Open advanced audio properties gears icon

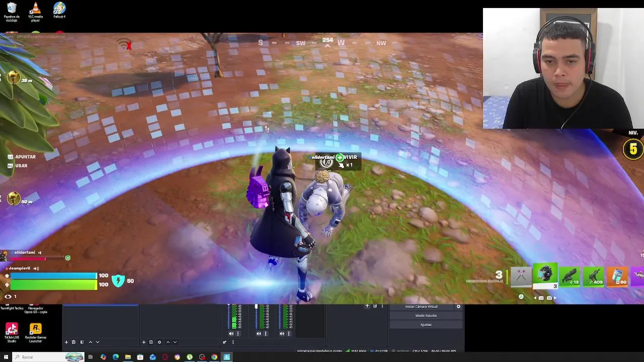(x=224, y=342)
